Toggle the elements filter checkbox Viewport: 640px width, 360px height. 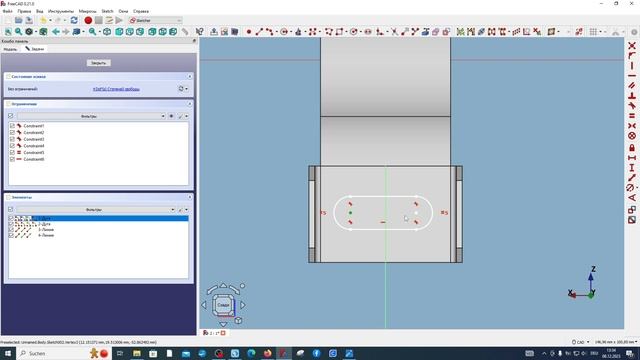(x=11, y=209)
